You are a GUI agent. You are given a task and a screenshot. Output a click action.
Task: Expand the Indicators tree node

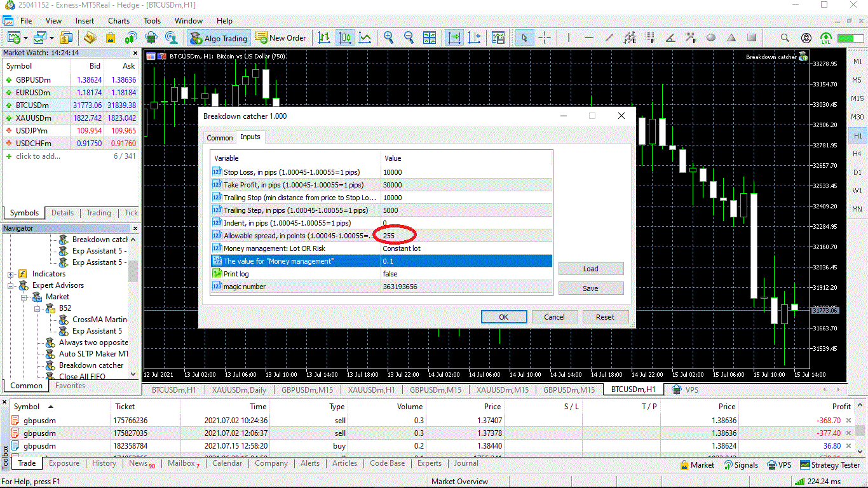(11, 274)
